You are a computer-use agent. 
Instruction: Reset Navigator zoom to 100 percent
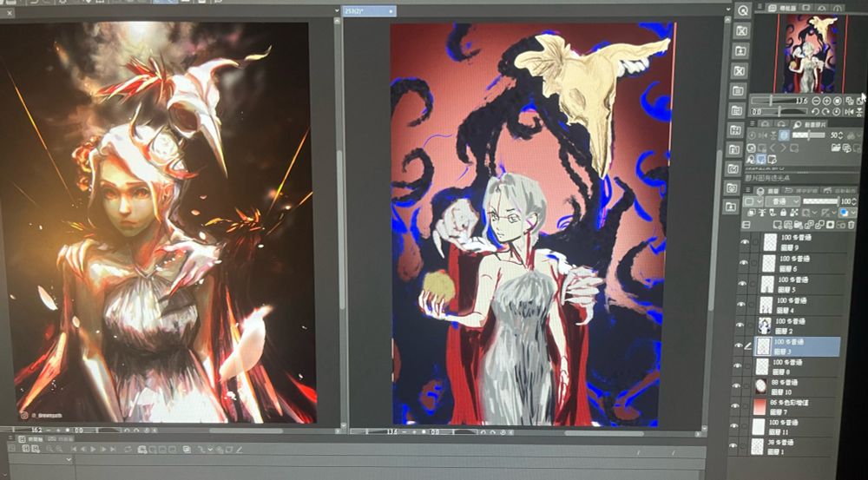(837, 101)
